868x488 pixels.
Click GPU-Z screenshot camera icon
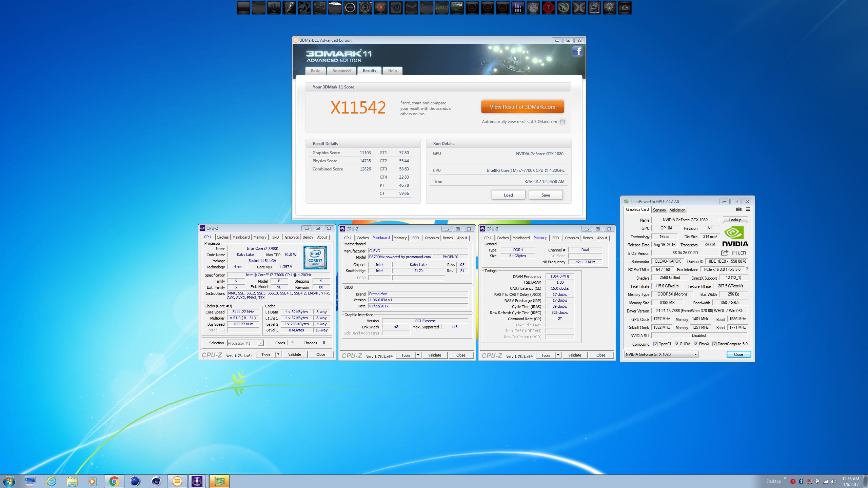(738, 209)
